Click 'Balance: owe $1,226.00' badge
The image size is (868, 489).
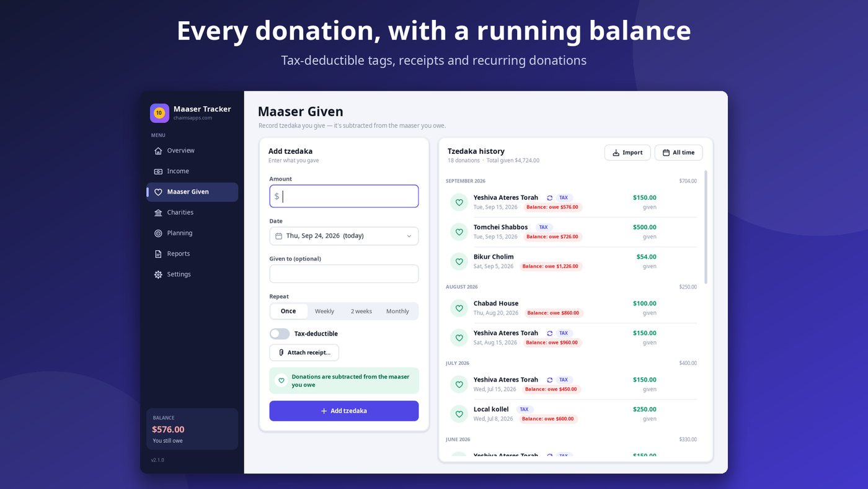coord(550,266)
